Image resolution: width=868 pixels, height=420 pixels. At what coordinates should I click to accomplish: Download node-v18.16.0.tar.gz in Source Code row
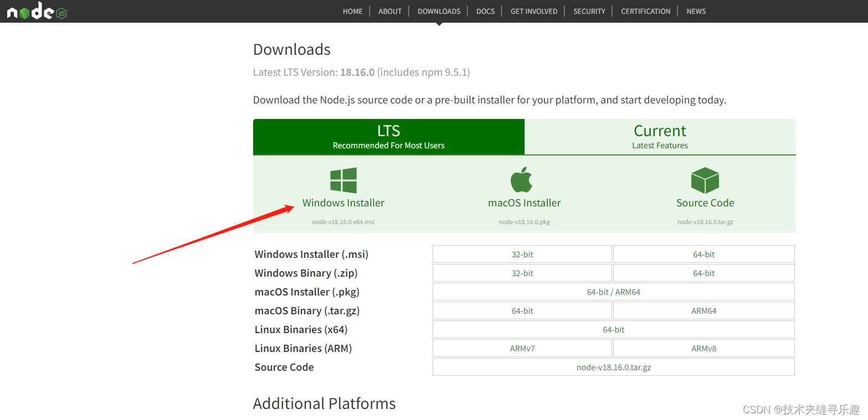[x=614, y=367]
